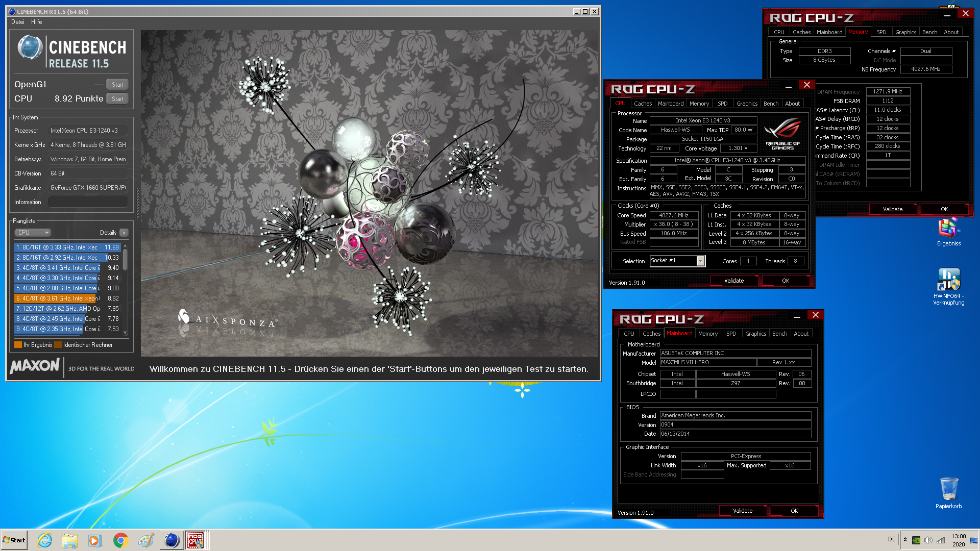The image size is (980, 551).
Task: Click Validate in CPU-Z CPU window
Action: tap(734, 281)
